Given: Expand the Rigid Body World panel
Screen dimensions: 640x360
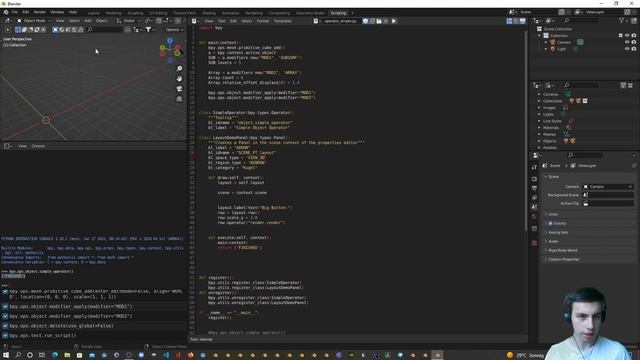Looking at the screenshot, I should [x=562, y=250].
